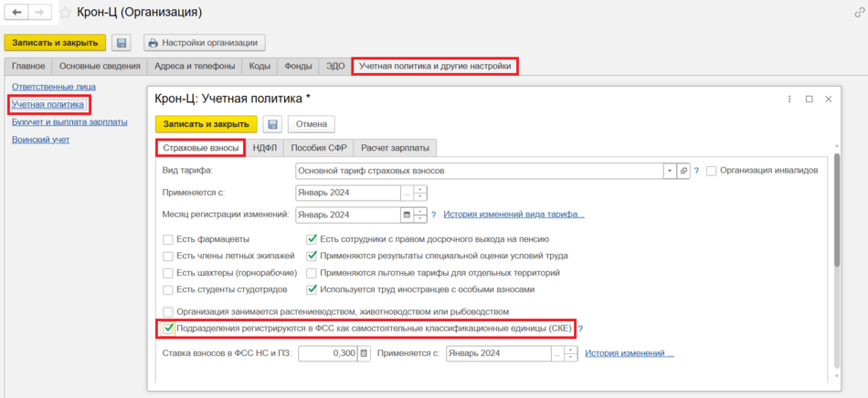Enable Применяются льготные тарифы для отдельных территорий
Screen dimensions: 868x398
coord(312,273)
